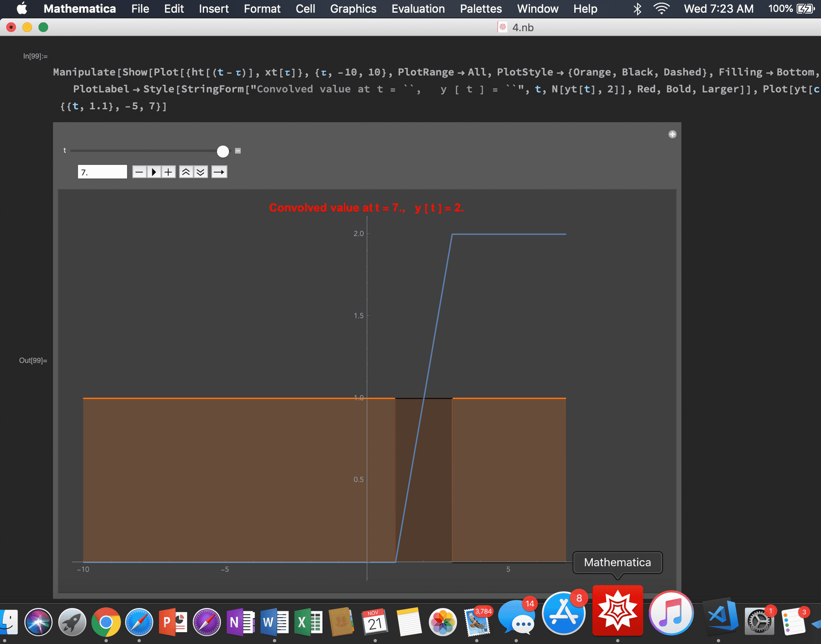Step the t value forward with plus button

pos(168,172)
